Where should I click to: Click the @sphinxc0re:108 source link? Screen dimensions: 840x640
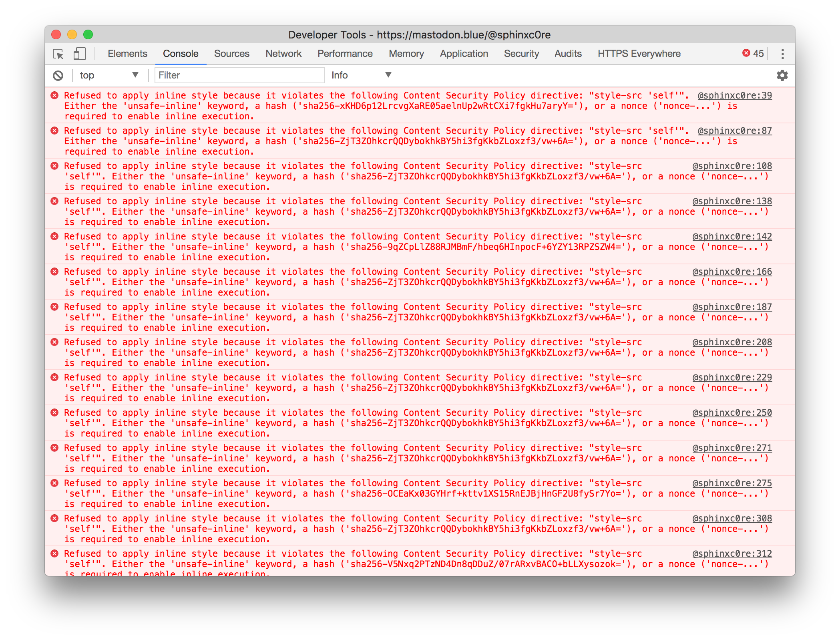tap(732, 166)
